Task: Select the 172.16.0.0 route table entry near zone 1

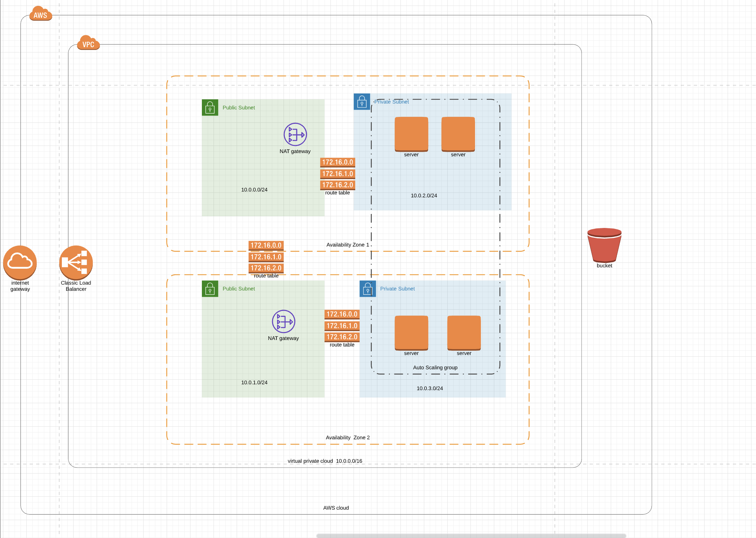Action: (337, 162)
